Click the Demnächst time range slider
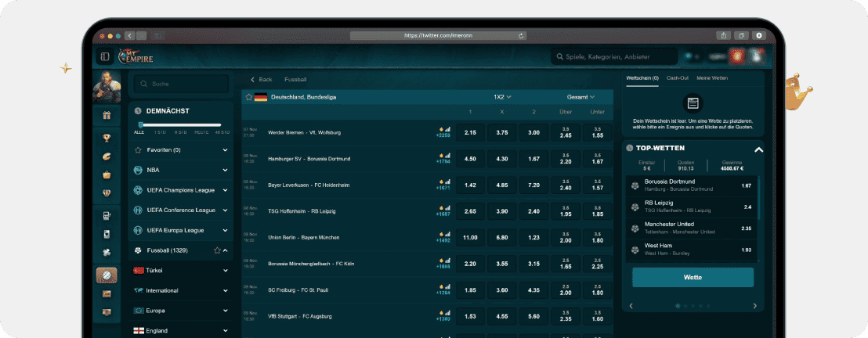The width and height of the screenshot is (868, 338). click(x=180, y=124)
